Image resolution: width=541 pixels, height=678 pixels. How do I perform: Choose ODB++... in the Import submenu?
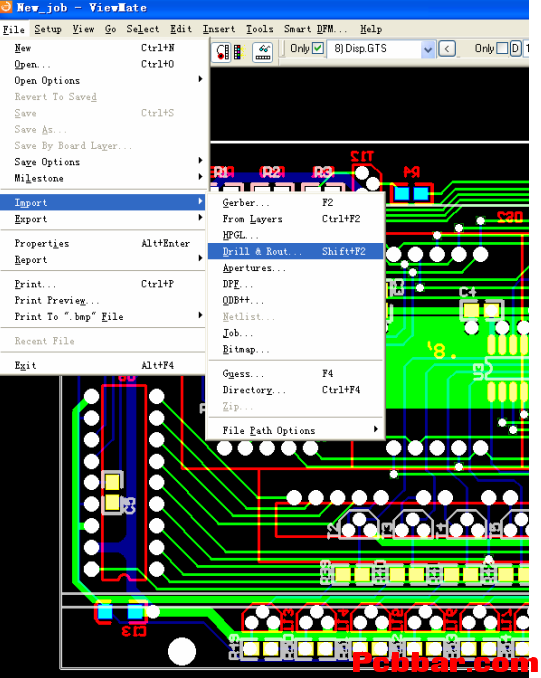point(296,300)
